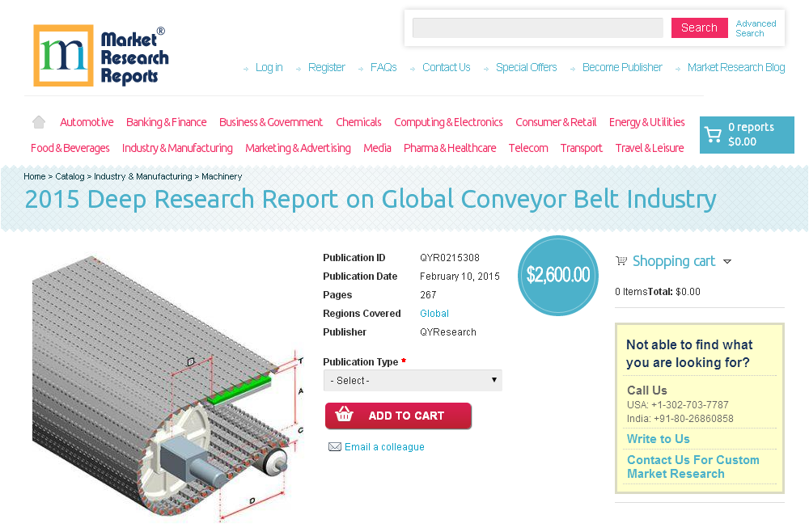The width and height of the screenshot is (809, 532).
Task: Click inside the search text field
Action: pos(537,27)
